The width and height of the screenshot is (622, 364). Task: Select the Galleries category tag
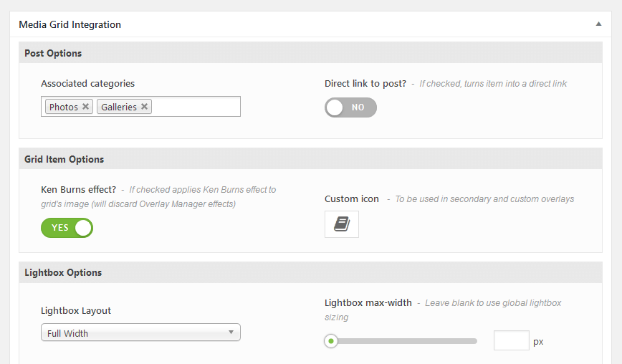point(119,107)
